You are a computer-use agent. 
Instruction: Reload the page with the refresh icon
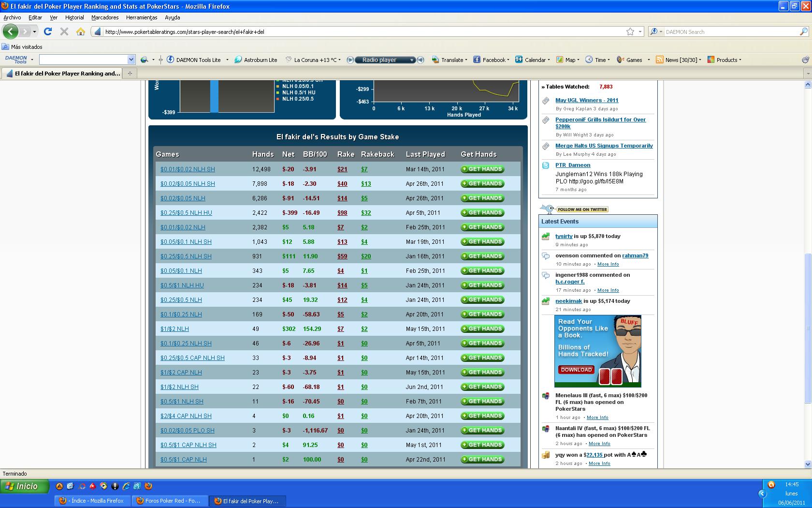47,31
